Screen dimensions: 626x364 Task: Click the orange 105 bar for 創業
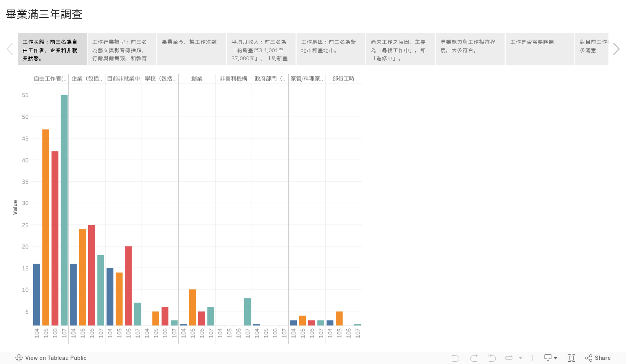192,307
